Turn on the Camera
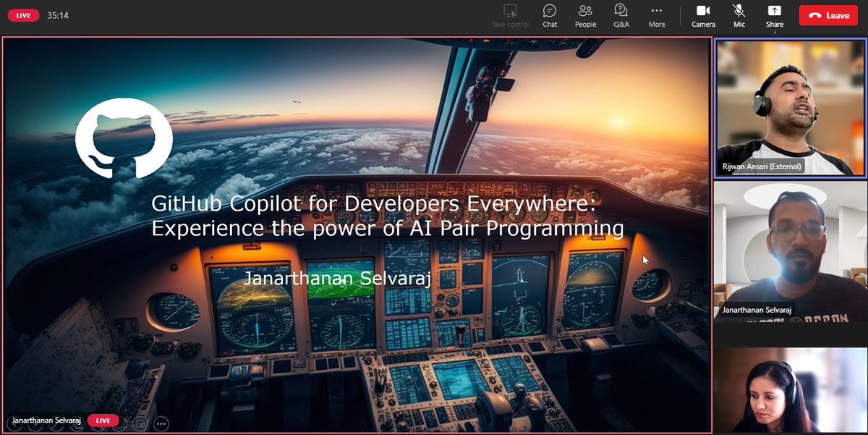Viewport: 868px width, 435px height. (x=703, y=15)
